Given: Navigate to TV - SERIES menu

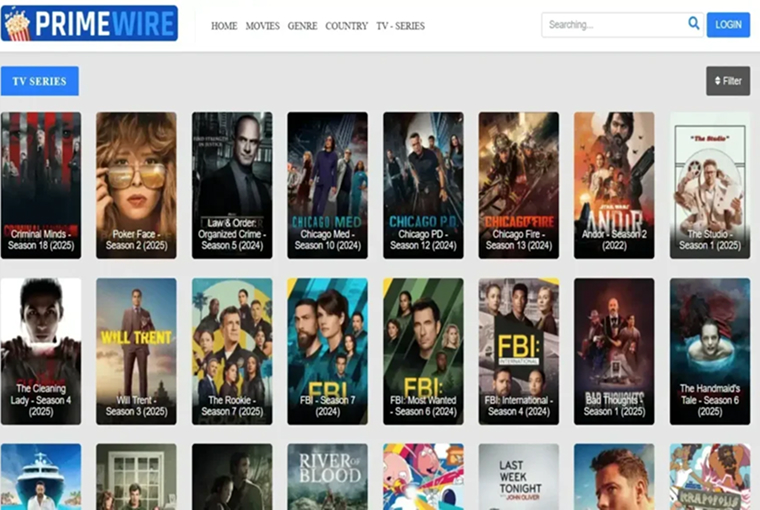Looking at the screenshot, I should [x=400, y=26].
